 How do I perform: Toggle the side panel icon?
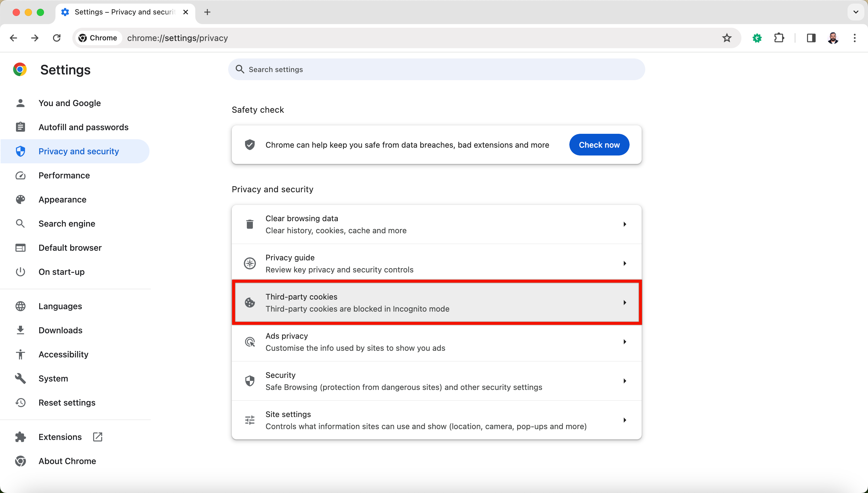tap(811, 38)
